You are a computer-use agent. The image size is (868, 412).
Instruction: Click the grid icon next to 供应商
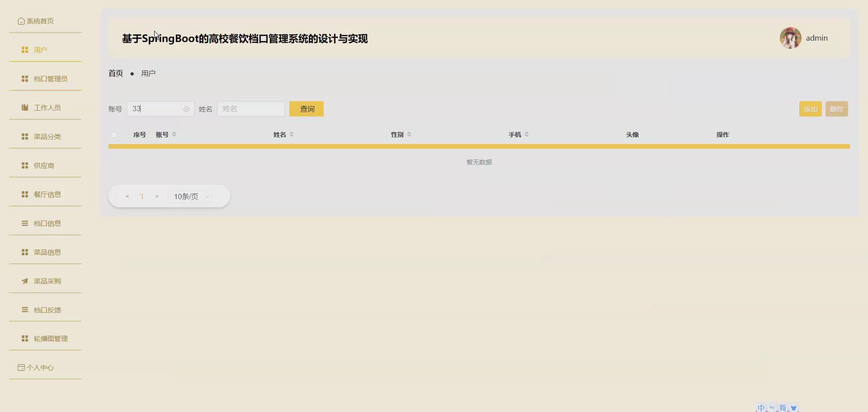point(25,165)
